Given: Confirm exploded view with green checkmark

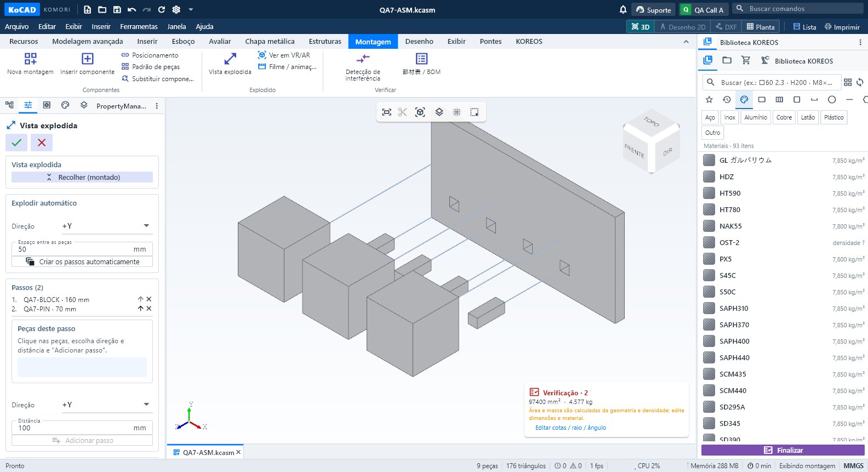Looking at the screenshot, I should (x=16, y=143).
